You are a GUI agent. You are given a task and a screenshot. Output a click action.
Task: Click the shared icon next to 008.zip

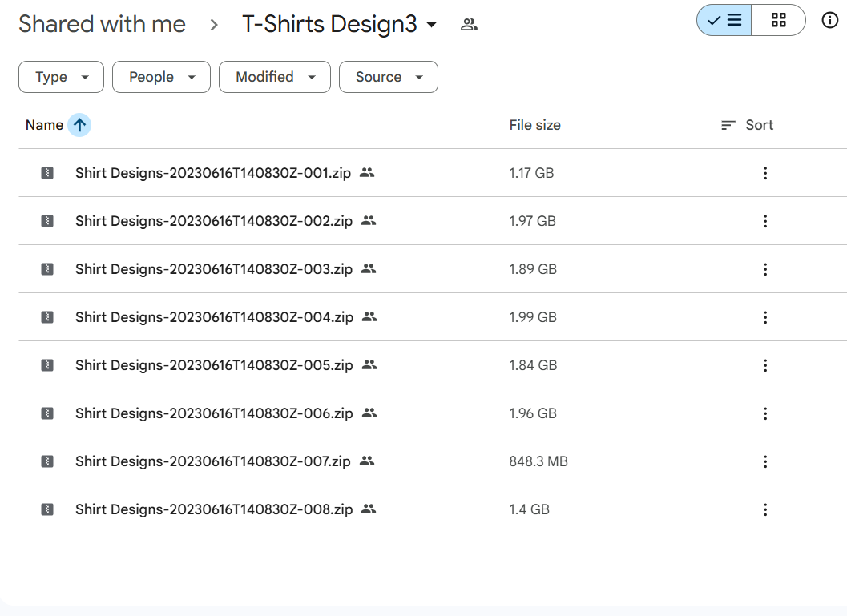[369, 509]
